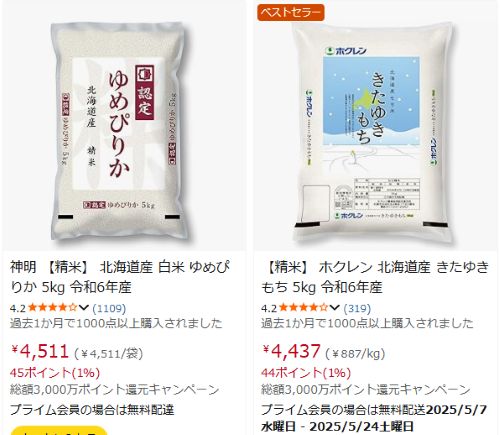Screen dimensions: 500x435
Task: Click the yellow add-to-cart button under Yumepirika
Action: pyautogui.click(x=59, y=431)
